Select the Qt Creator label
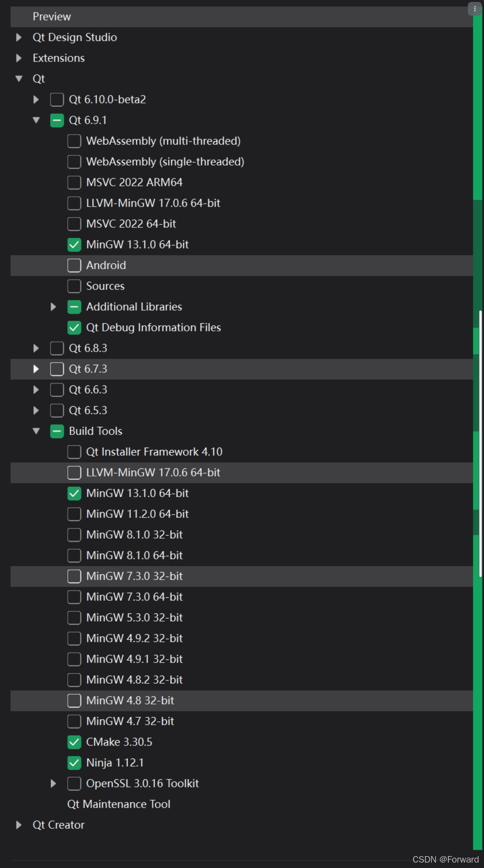484x868 pixels. pos(58,825)
